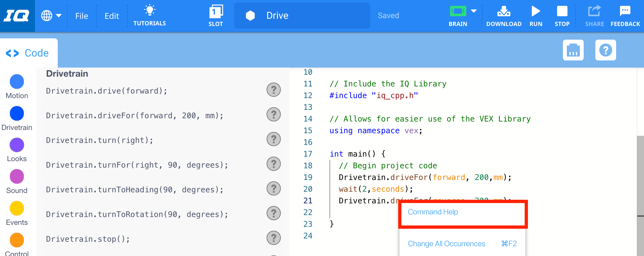The width and height of the screenshot is (644, 256).
Task: Open the Edit menu
Action: [112, 16]
